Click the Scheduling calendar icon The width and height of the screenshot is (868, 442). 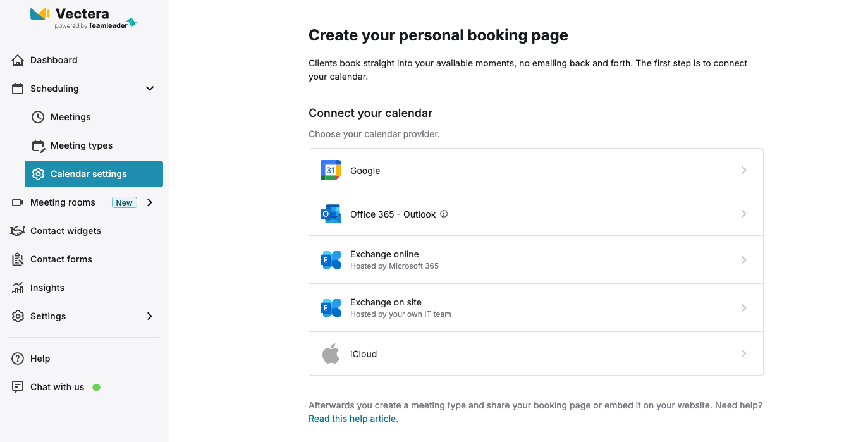[18, 89]
